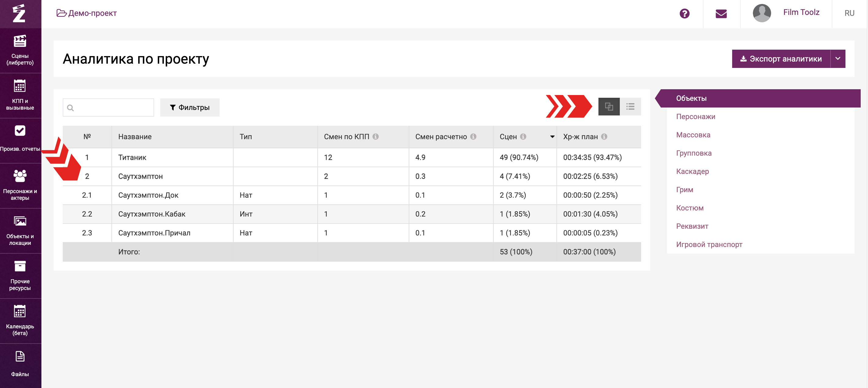Viewport: 868px width, 388px height.
Task: Open Фильтры button
Action: (190, 108)
